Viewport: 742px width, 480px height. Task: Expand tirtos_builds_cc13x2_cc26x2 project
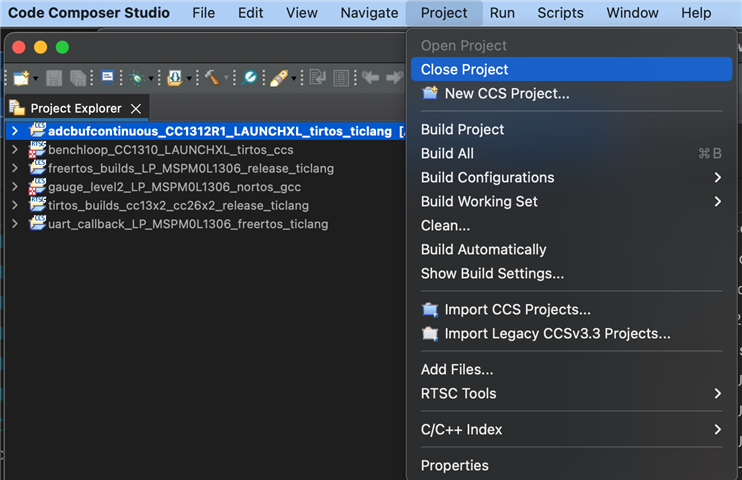(x=15, y=205)
